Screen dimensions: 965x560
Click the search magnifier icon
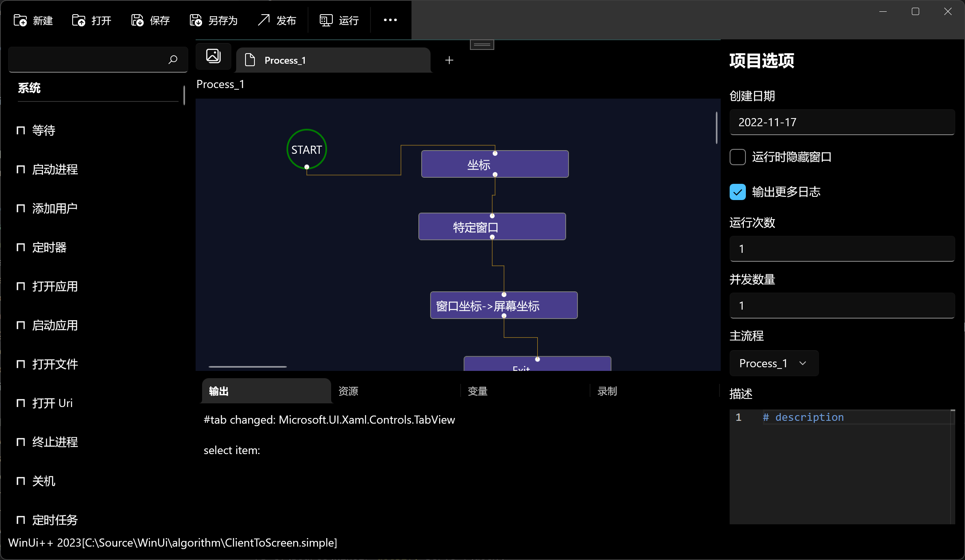click(173, 60)
